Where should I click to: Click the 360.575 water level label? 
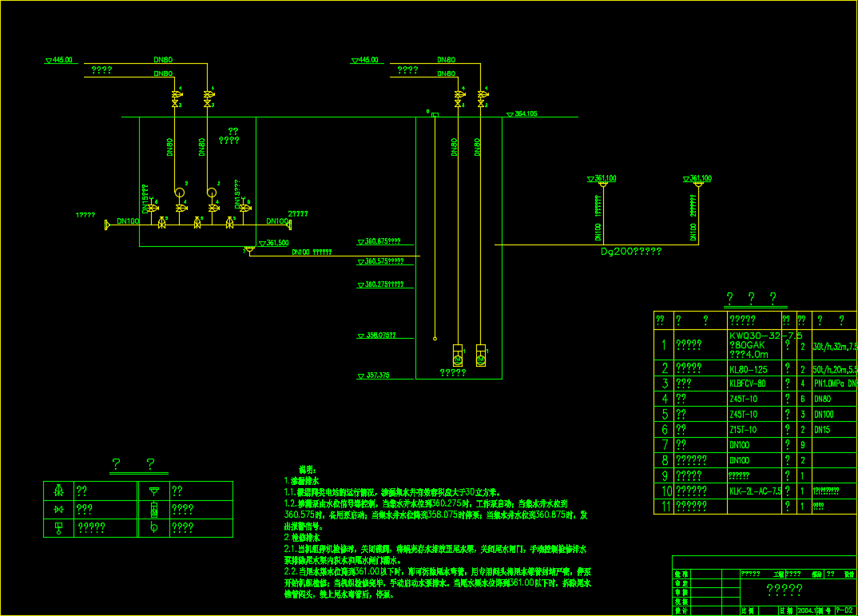(384, 261)
